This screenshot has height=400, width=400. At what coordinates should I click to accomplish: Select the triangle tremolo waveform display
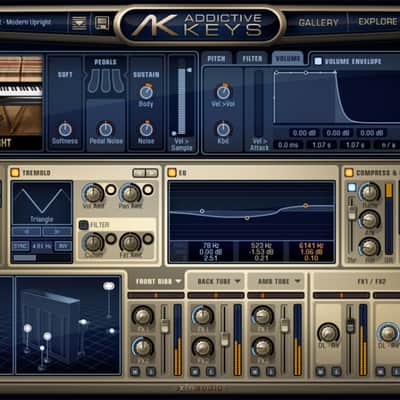tap(42, 202)
